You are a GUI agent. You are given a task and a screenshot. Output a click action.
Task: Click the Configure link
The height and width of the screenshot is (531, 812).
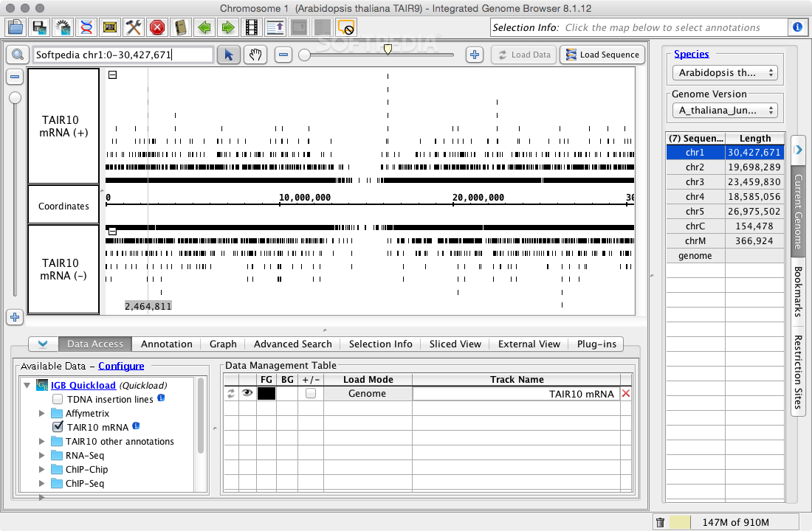coord(121,366)
